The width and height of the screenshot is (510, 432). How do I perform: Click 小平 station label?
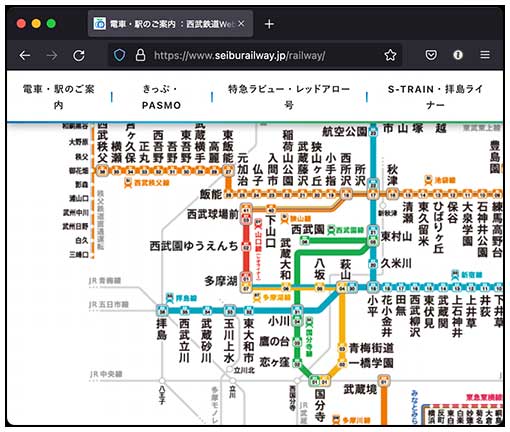click(x=372, y=305)
